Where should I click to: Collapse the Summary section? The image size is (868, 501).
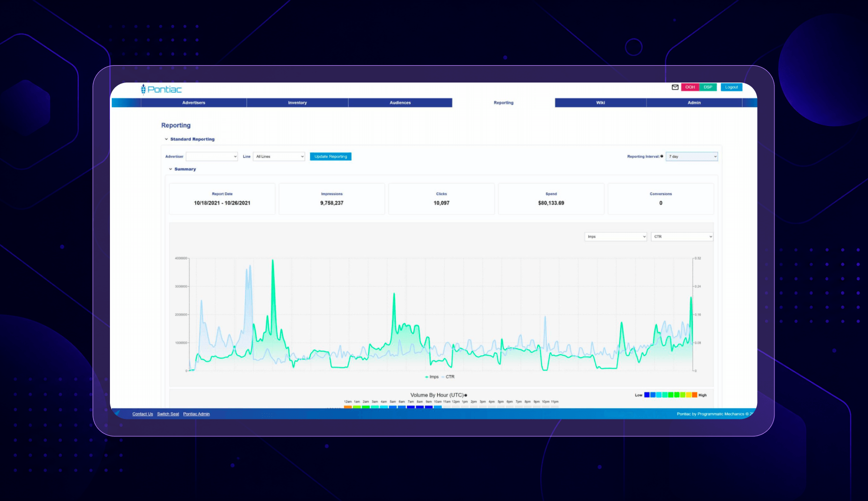coord(171,169)
